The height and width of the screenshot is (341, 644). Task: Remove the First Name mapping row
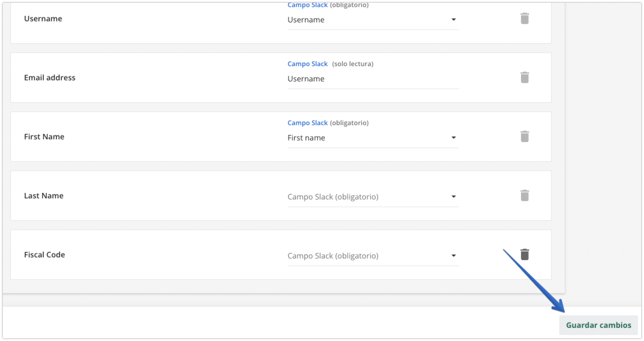[x=524, y=137]
